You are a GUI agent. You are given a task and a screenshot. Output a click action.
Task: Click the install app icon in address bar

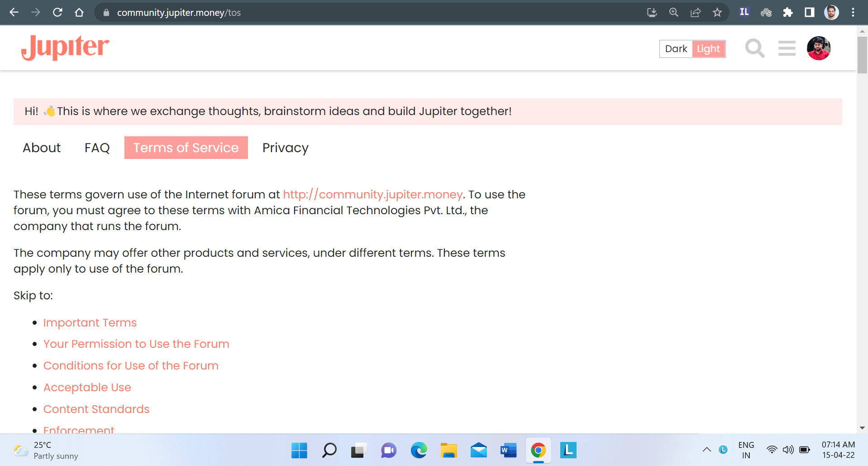pos(652,12)
